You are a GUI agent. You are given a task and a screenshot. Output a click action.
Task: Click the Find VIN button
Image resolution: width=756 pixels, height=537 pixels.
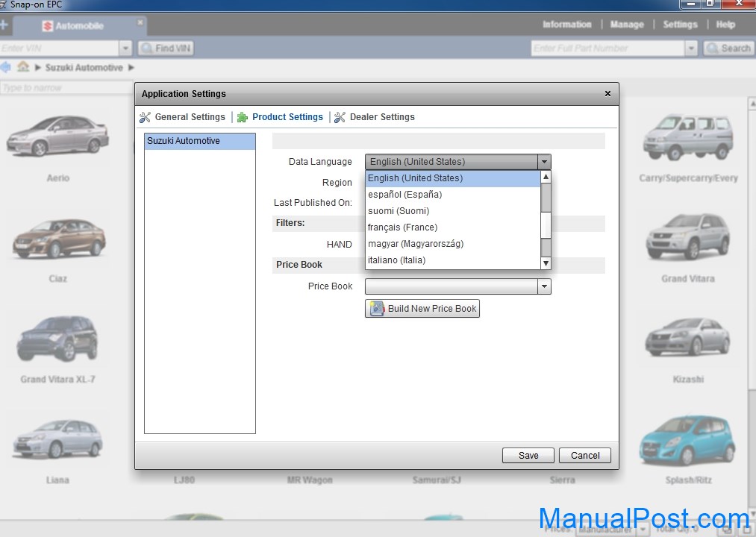[x=166, y=48]
